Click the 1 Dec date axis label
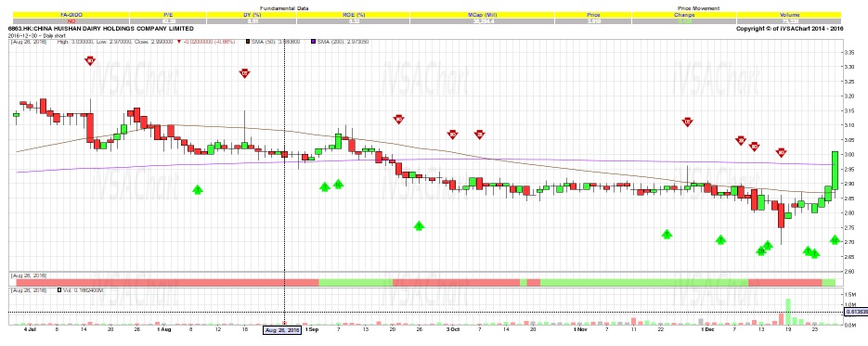The width and height of the screenshot is (868, 346). click(708, 330)
